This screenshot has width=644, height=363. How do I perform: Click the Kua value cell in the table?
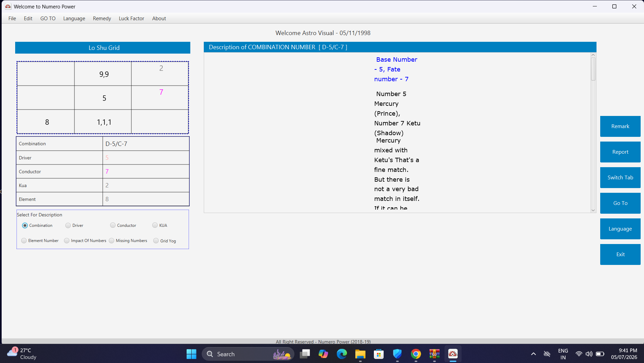pyautogui.click(x=146, y=185)
